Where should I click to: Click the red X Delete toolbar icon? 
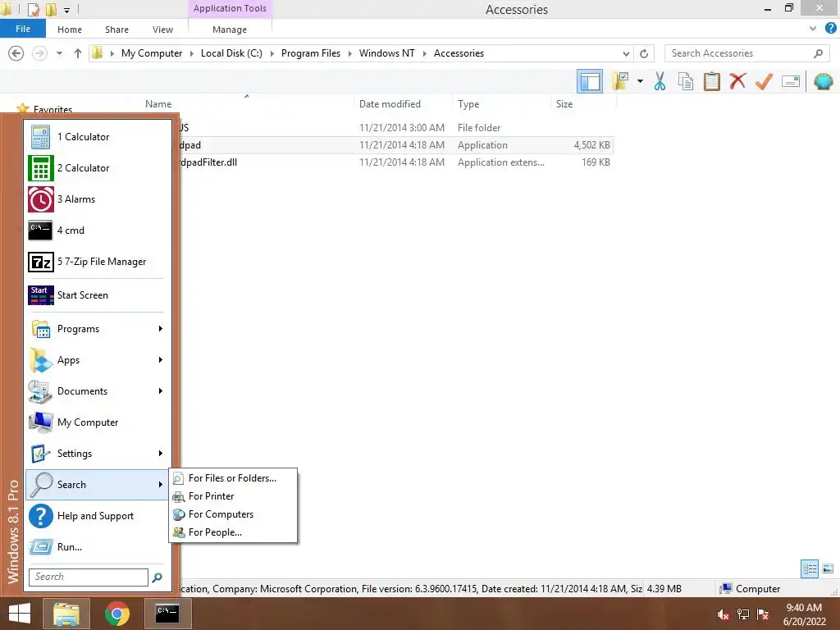[x=737, y=81]
